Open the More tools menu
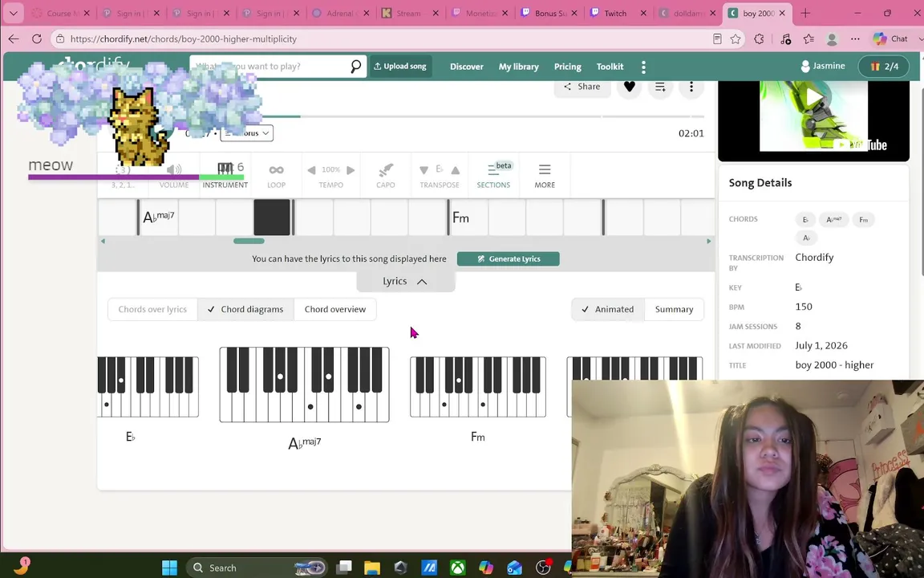This screenshot has width=924, height=578. click(x=545, y=175)
